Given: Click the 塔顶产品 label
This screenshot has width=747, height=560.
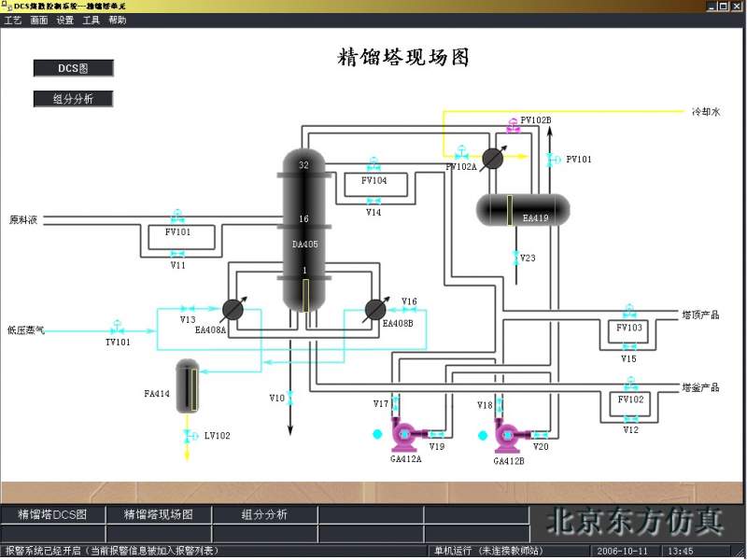Looking at the screenshot, I should point(700,315).
